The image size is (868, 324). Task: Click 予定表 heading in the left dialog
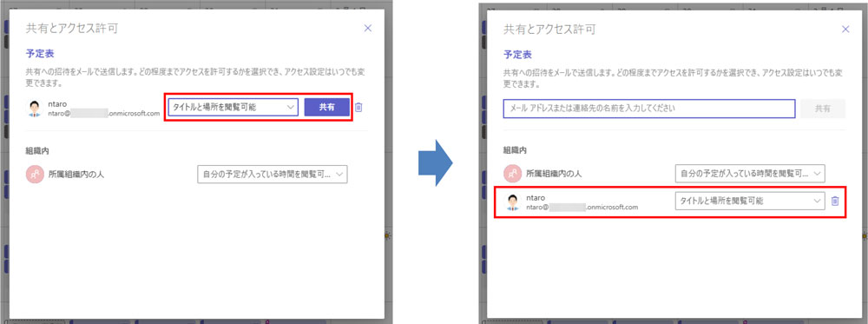[x=40, y=54]
